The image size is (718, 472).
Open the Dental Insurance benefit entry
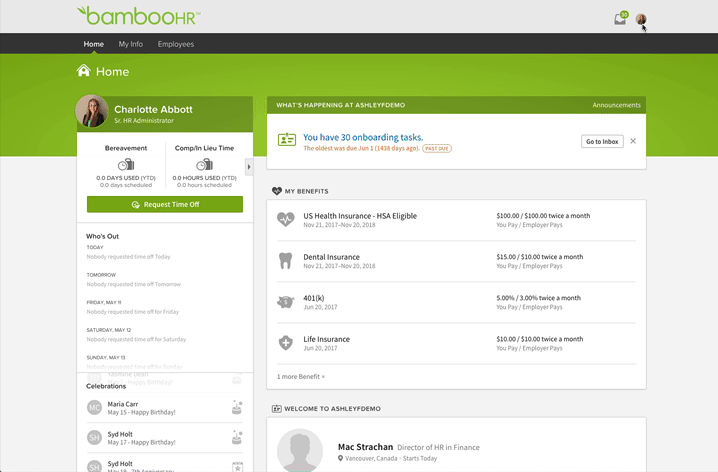332,257
